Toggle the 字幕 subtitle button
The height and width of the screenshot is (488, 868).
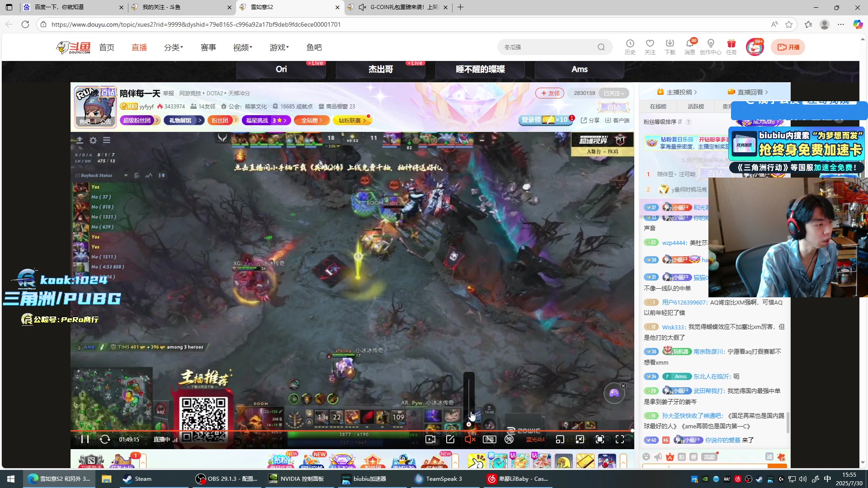pos(490,439)
